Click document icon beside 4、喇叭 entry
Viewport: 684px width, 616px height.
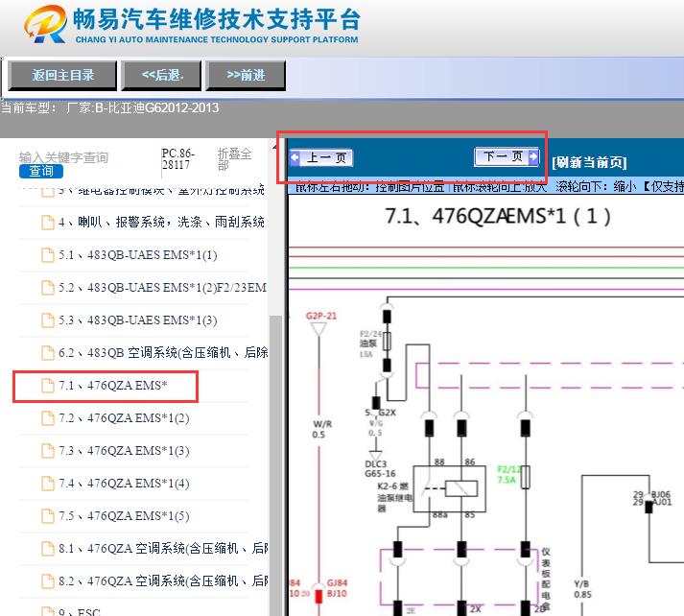[48, 222]
